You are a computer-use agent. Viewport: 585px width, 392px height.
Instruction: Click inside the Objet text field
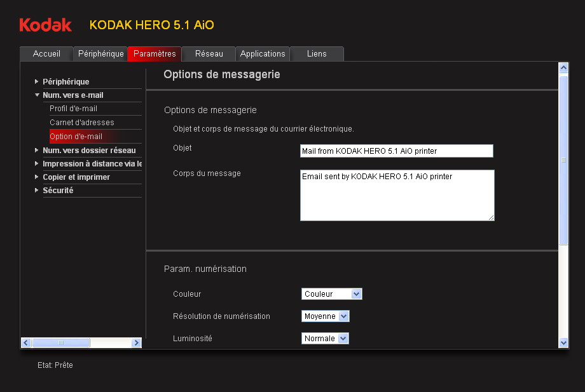(396, 151)
